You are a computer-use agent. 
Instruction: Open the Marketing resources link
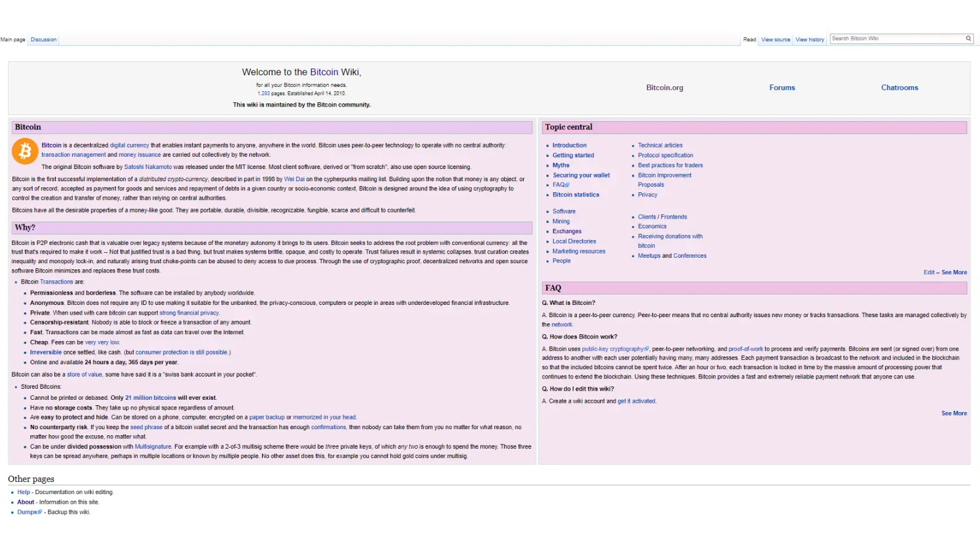[579, 251]
